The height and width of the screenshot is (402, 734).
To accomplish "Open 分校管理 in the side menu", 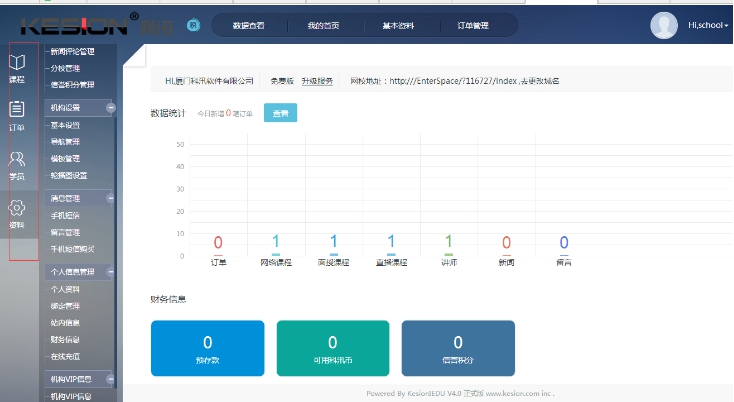I will (66, 68).
